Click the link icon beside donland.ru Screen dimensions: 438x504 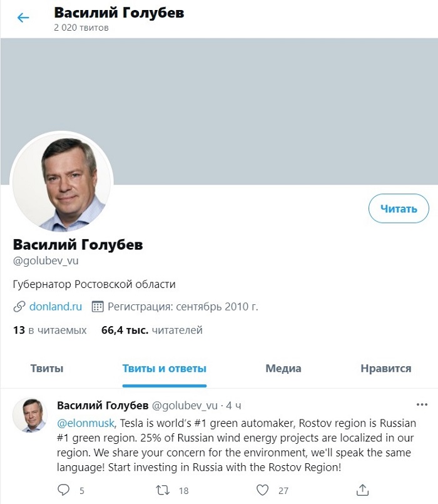point(19,307)
